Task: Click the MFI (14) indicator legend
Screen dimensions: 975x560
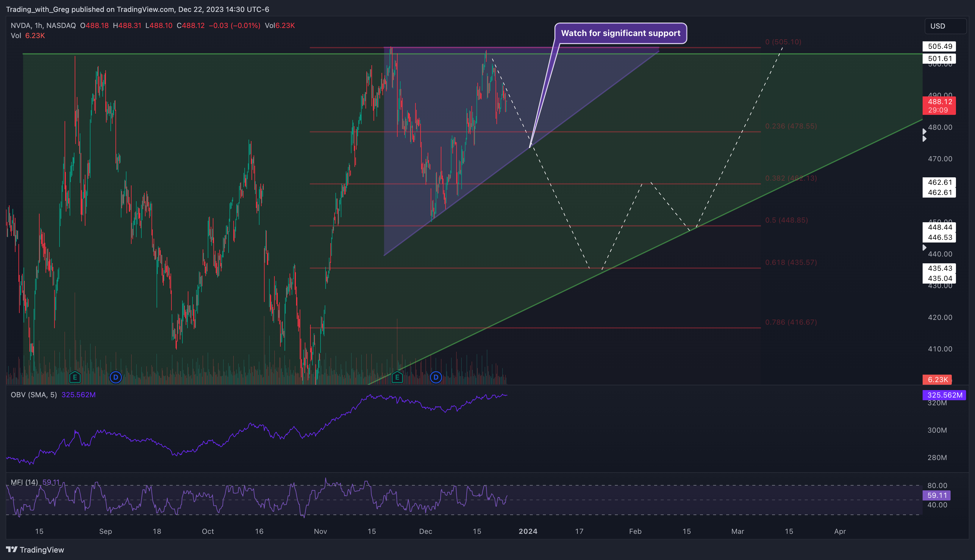Action: click(24, 482)
